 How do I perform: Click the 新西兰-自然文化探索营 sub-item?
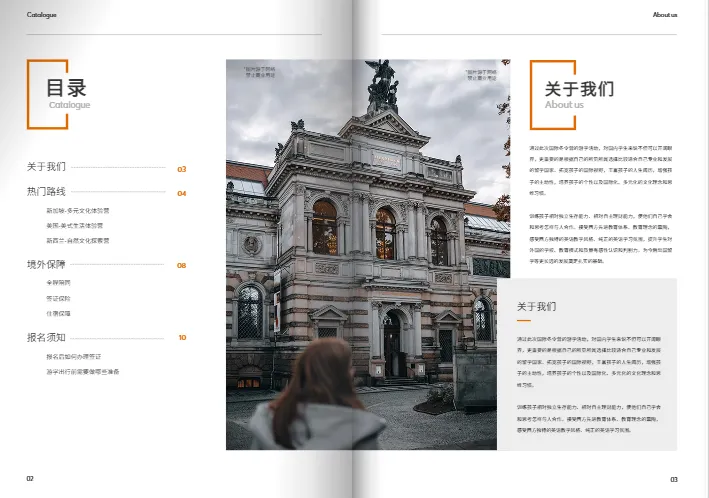click(x=77, y=240)
